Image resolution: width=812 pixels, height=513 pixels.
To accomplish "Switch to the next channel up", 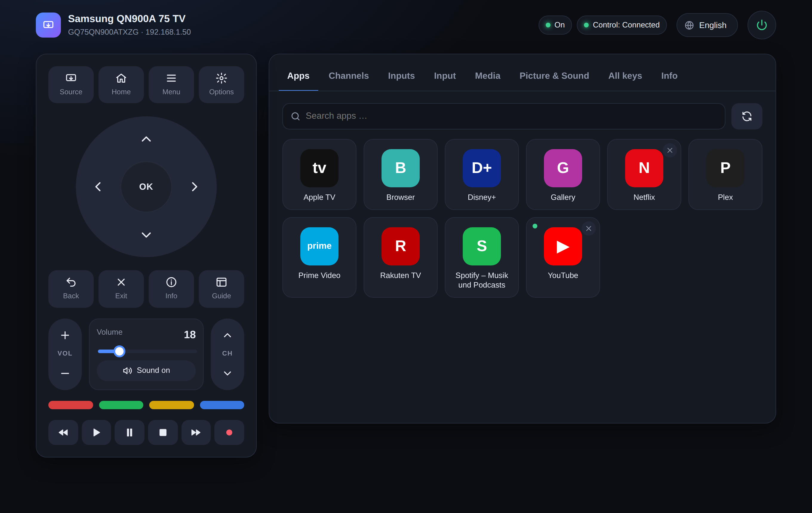I will click(x=227, y=335).
